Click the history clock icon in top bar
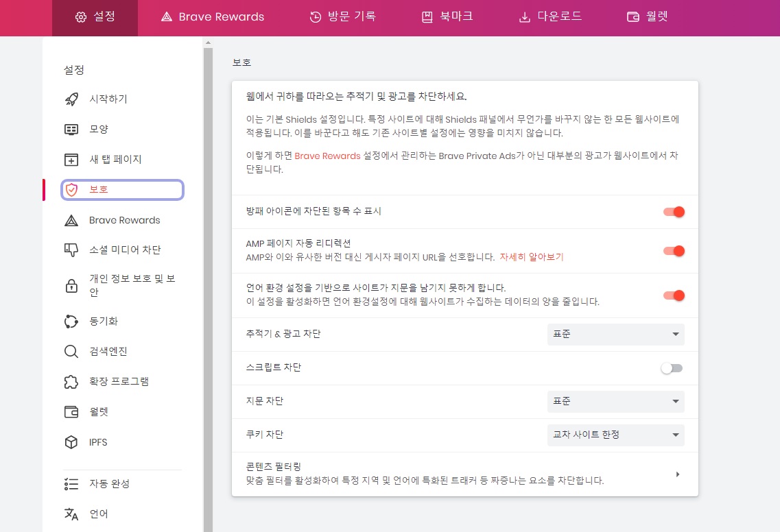The height and width of the screenshot is (532, 780). pyautogui.click(x=316, y=17)
